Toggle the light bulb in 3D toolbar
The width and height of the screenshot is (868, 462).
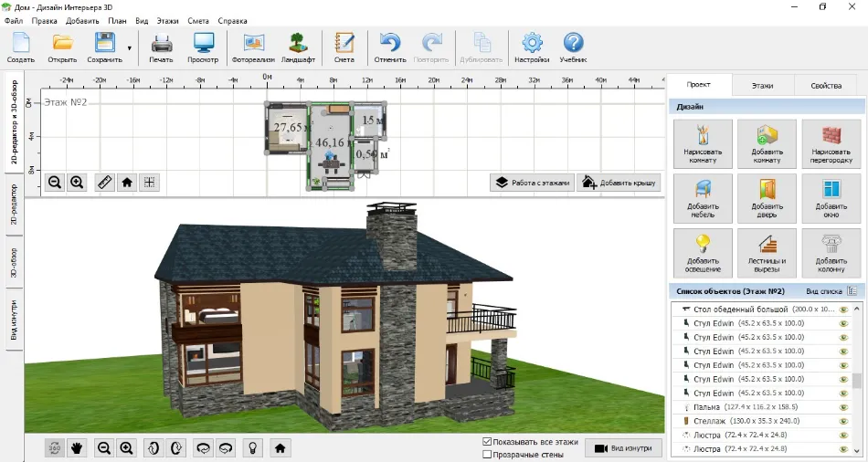(x=252, y=447)
